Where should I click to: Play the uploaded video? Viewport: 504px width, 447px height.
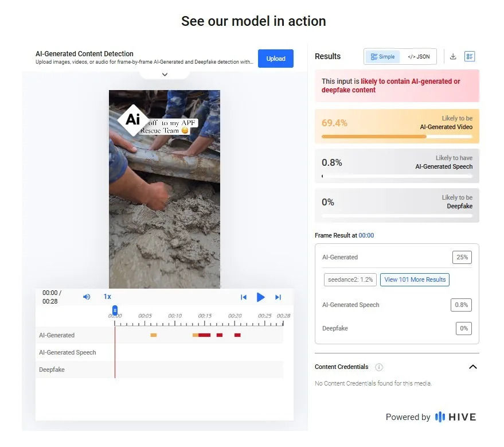[261, 297]
